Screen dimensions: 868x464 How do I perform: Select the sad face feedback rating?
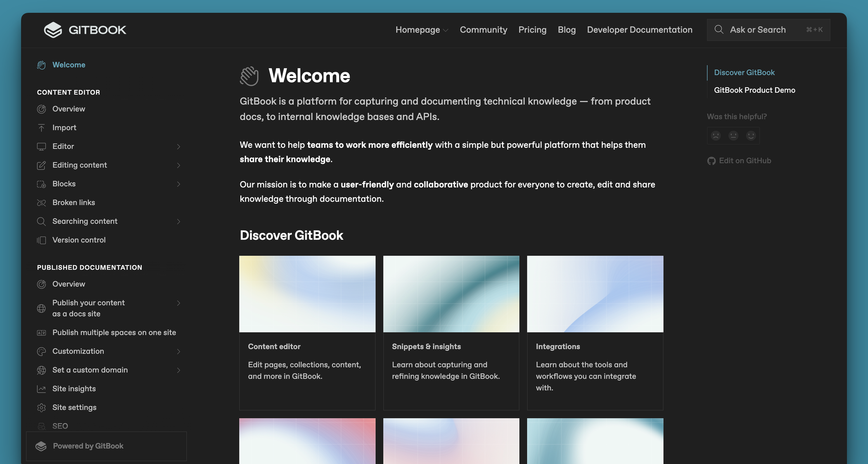[x=715, y=135]
